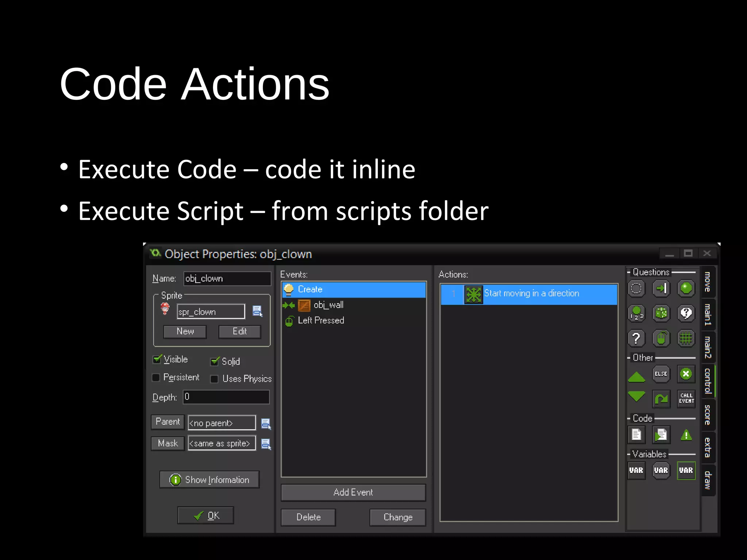Click the Execute Code action icon
Viewport: 747px width, 560px height.
[636, 435]
